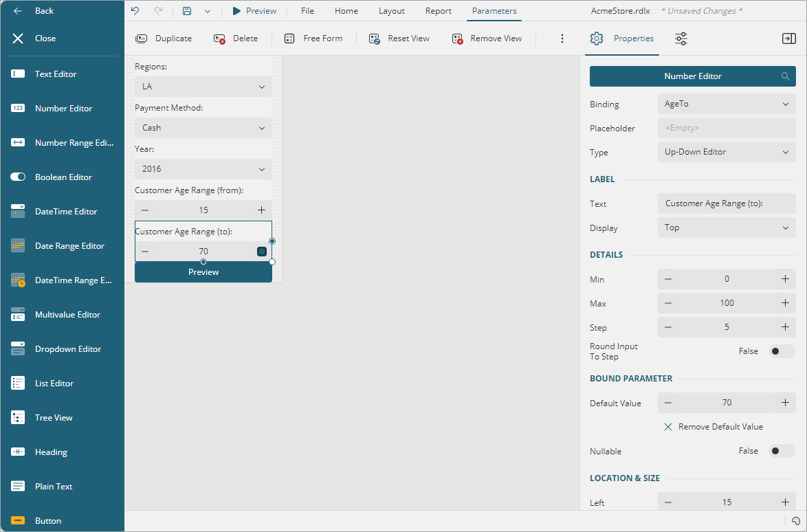The image size is (807, 532).
Task: Increase the Max value
Action: [786, 304]
